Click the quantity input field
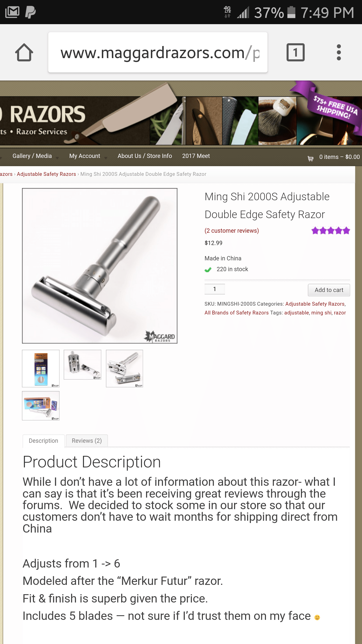The height and width of the screenshot is (644, 362). pyautogui.click(x=215, y=289)
